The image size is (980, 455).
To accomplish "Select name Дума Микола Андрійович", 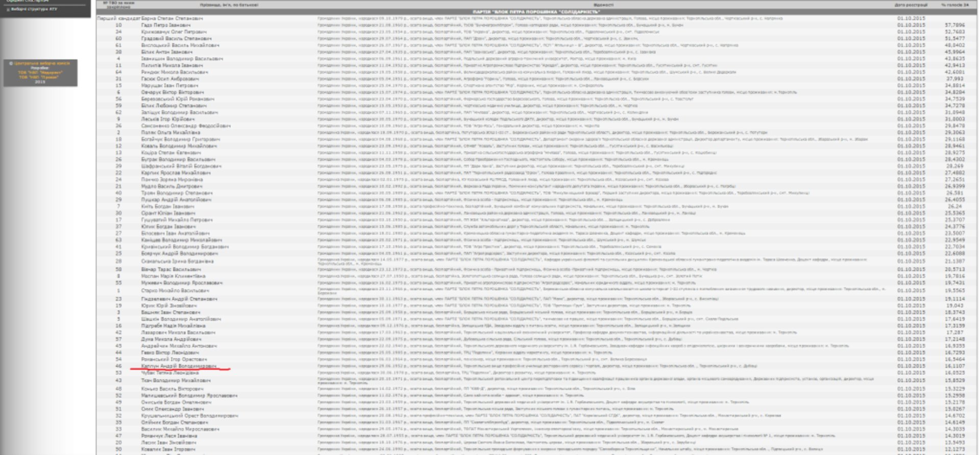I will click(x=171, y=339).
